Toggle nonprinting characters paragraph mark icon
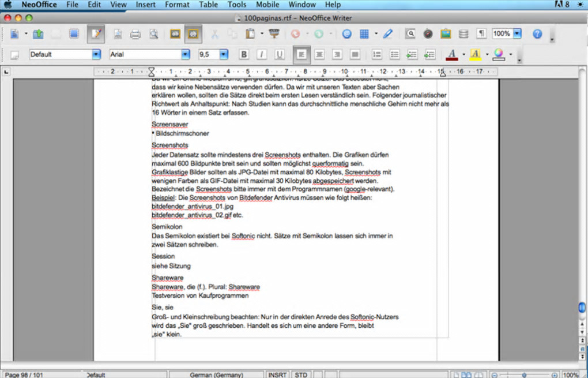The image size is (588, 378). [x=481, y=34]
